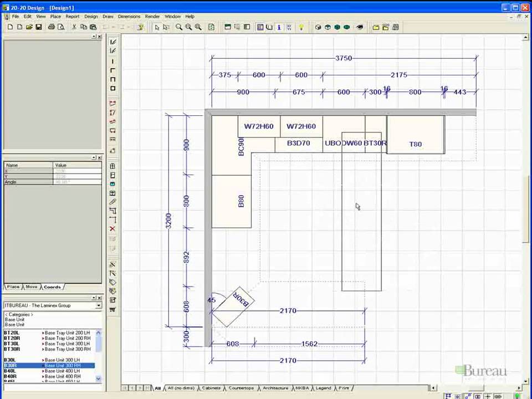Click the 3750 dimension label
The width and height of the screenshot is (532, 399).
pyautogui.click(x=344, y=58)
